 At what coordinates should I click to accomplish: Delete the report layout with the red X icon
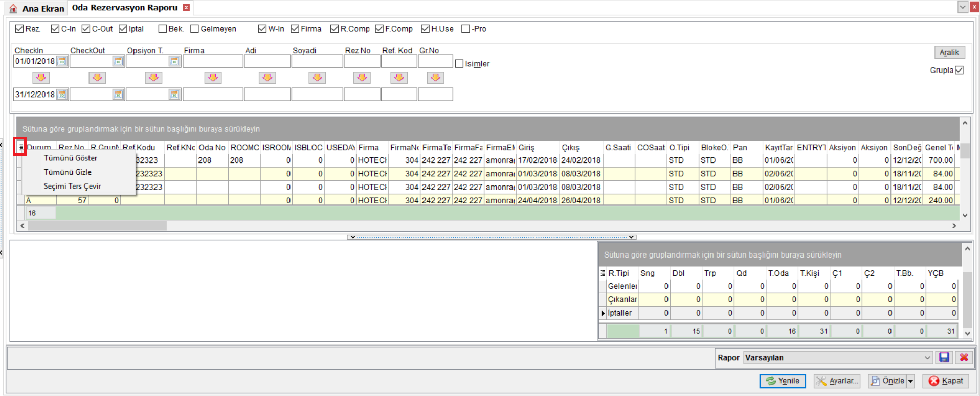[x=964, y=357]
